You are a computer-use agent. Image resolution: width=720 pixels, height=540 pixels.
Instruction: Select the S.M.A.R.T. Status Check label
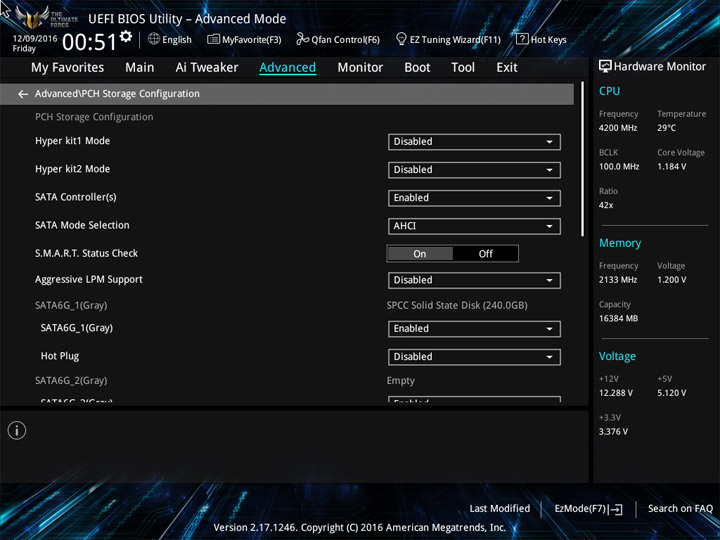86,253
